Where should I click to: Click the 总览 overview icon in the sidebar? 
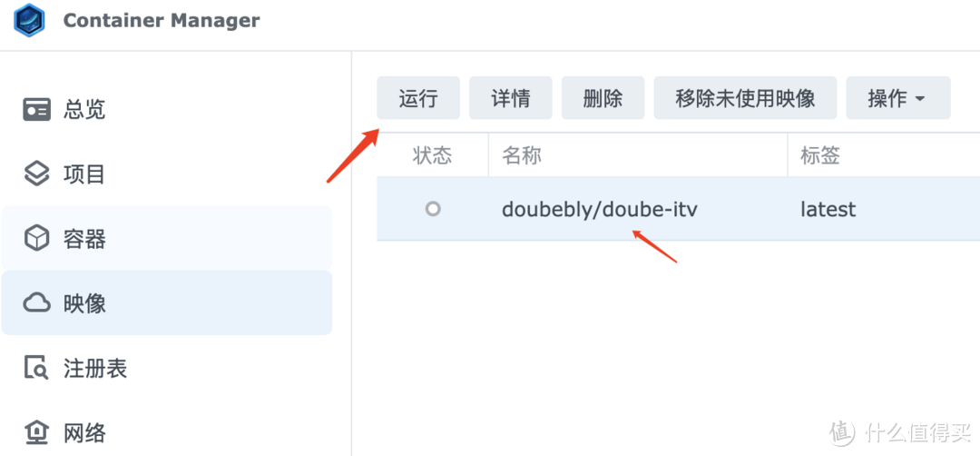[36, 109]
